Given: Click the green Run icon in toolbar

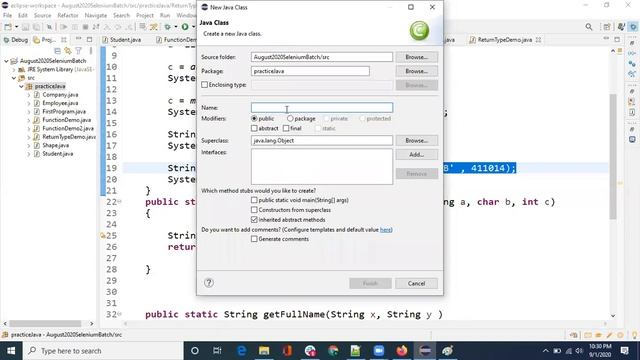Looking at the screenshot, I should [185, 27].
